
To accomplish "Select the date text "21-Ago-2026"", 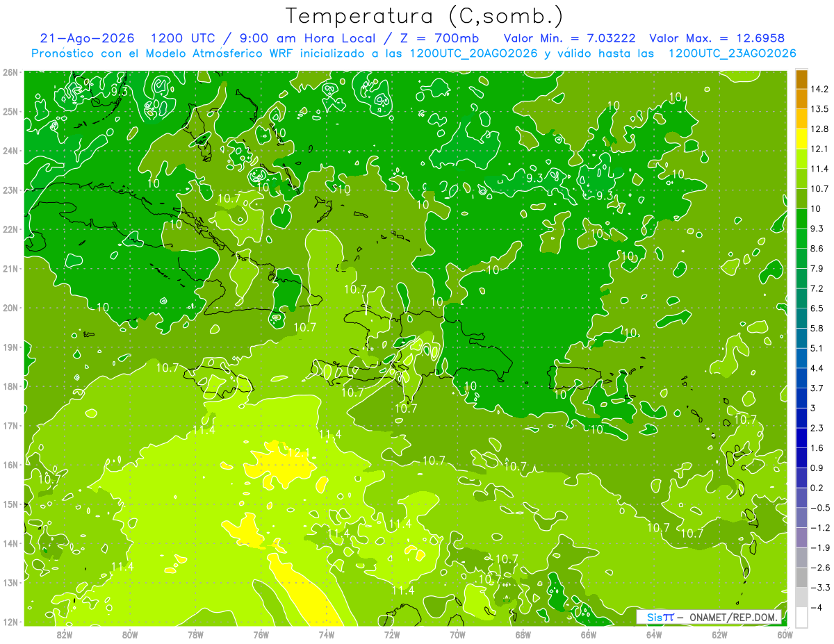I will [87, 38].
